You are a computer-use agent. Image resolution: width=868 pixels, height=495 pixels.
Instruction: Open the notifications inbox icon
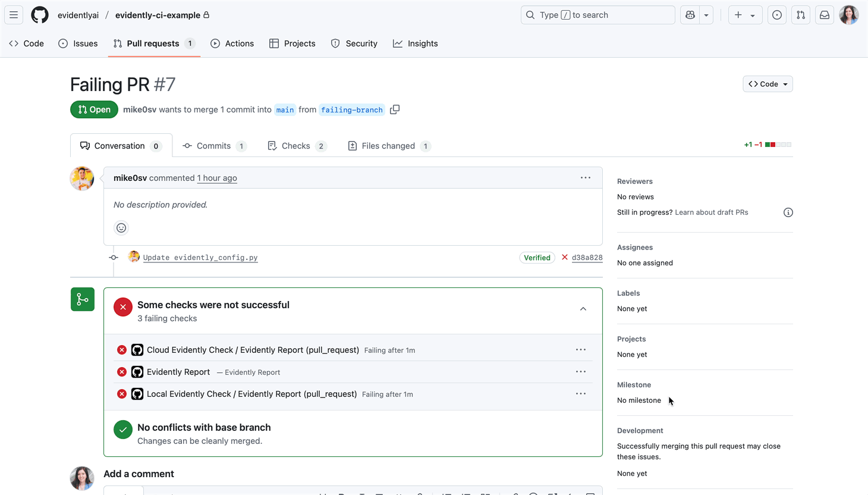pos(825,15)
